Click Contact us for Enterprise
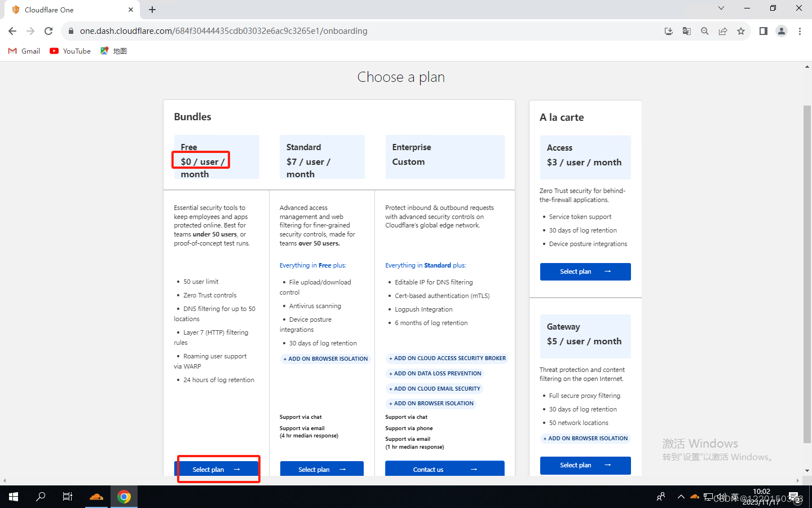Image resolution: width=812 pixels, height=508 pixels. [445, 469]
